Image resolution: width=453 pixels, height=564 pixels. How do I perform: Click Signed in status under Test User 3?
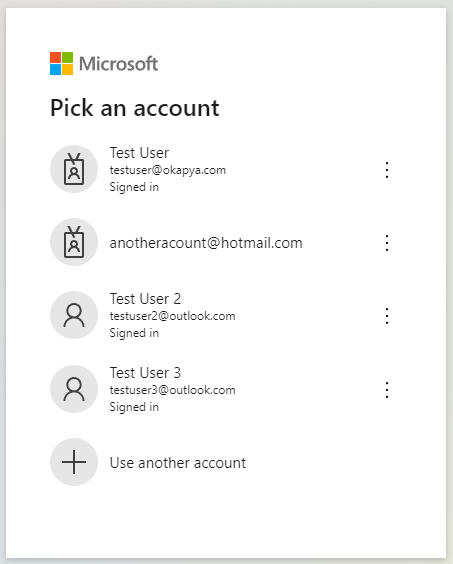coord(134,407)
